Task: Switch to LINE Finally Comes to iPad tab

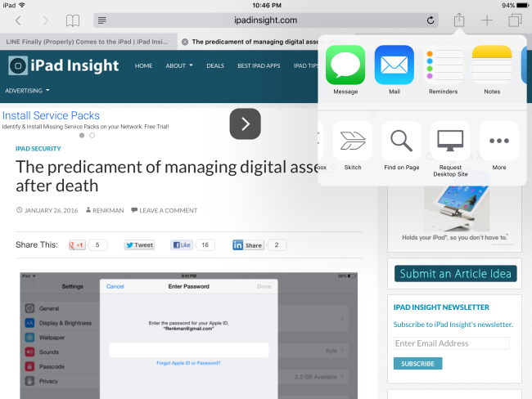Action: tap(88, 42)
